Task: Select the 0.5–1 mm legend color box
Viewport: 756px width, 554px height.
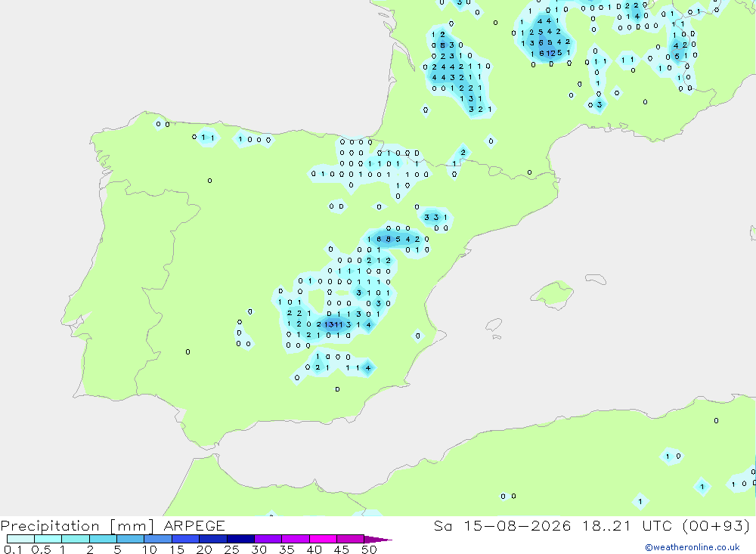Action: 48,539
